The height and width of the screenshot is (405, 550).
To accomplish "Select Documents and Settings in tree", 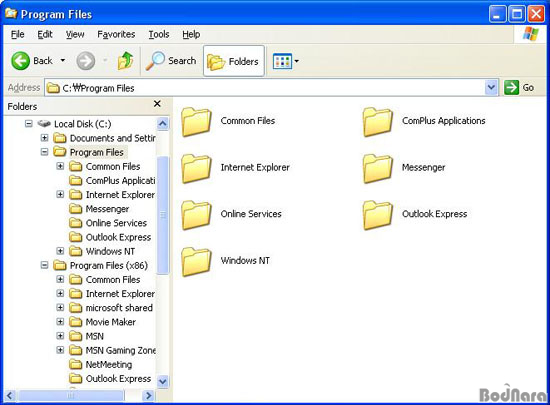I will point(113,138).
